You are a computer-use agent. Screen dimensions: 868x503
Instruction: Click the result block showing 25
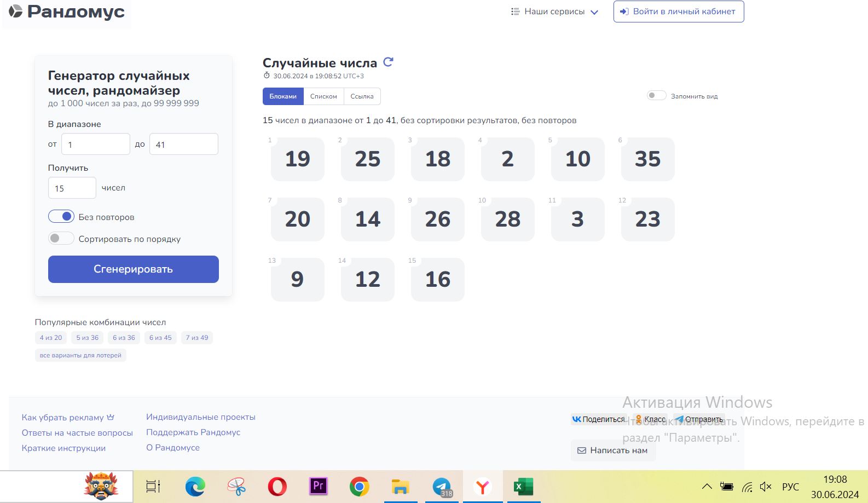tap(368, 159)
